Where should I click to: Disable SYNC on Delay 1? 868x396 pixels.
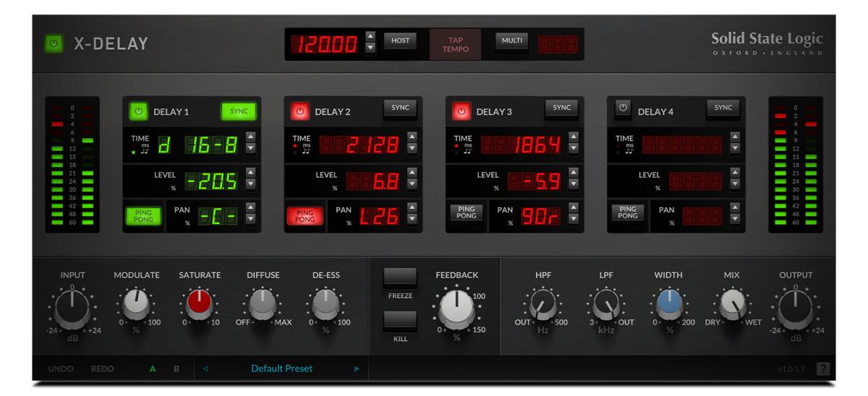pos(238,111)
